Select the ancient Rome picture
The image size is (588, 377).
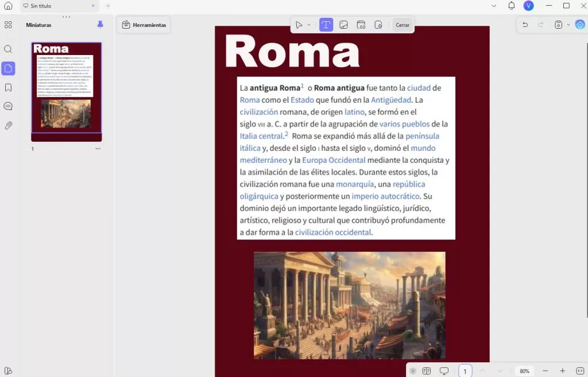350,305
